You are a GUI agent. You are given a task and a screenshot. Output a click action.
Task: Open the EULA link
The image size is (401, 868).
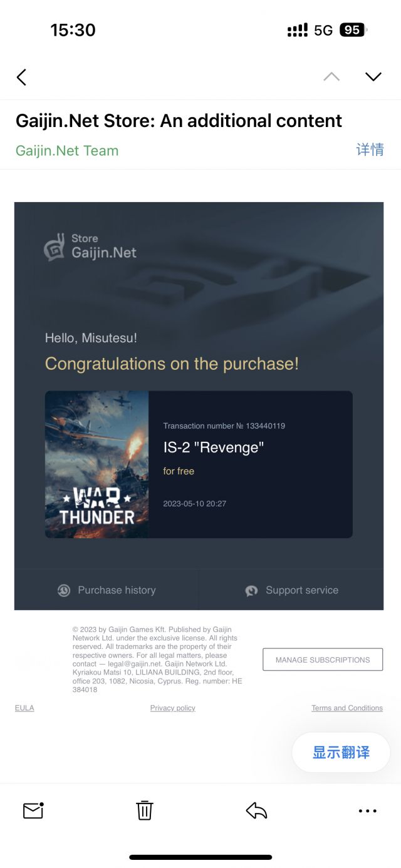click(24, 708)
